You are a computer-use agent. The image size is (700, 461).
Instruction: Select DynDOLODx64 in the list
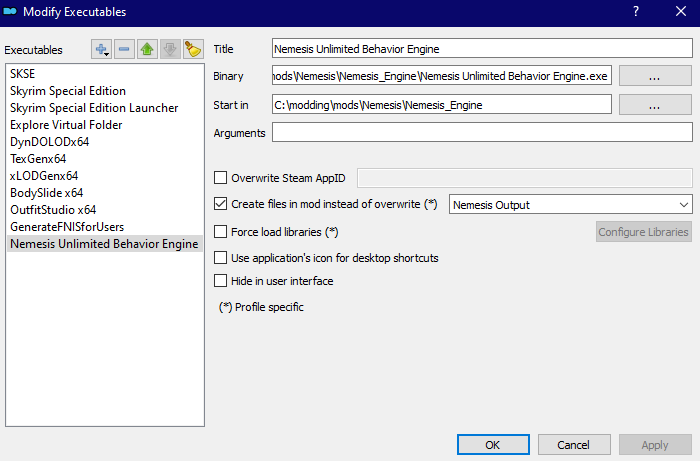click(104, 141)
